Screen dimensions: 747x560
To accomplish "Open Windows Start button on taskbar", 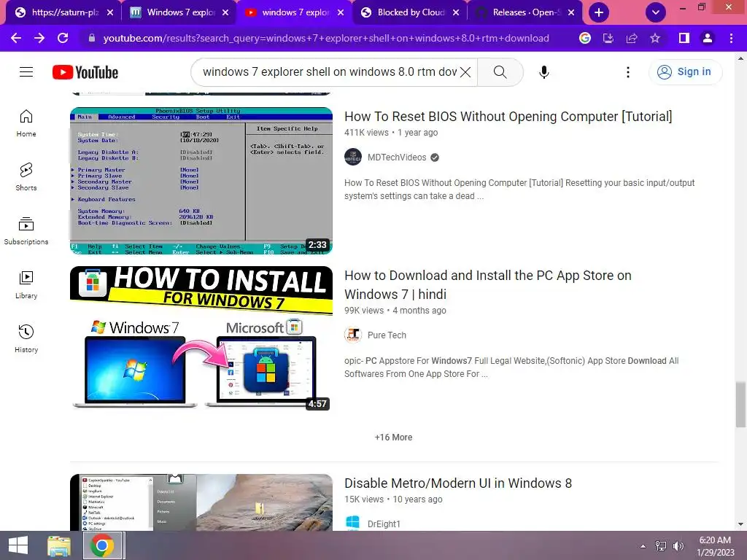I will click(x=18, y=545).
